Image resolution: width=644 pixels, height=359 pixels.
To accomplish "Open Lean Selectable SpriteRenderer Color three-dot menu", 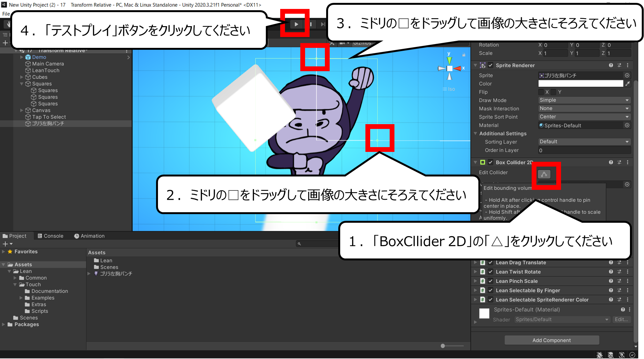I will tap(627, 299).
